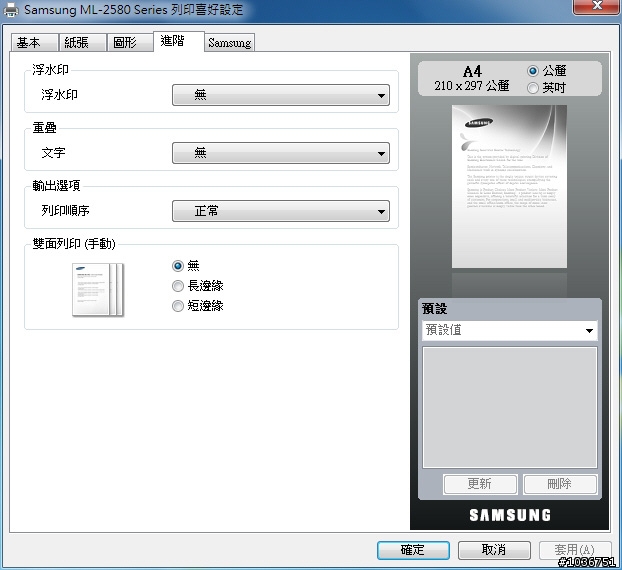Click the empty preset list box
Image resolution: width=622 pixels, height=570 pixels.
coord(509,407)
